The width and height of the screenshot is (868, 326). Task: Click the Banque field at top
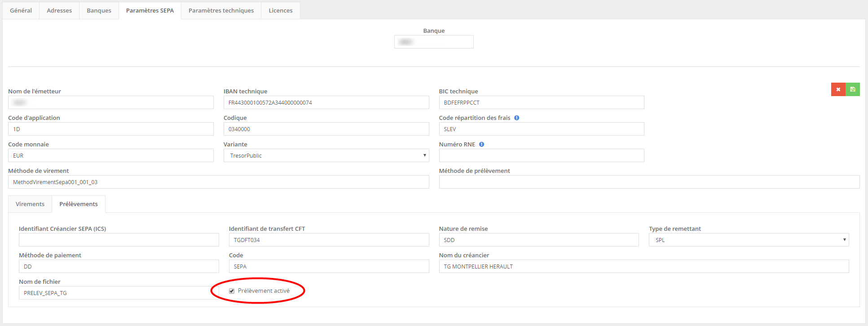(x=434, y=42)
